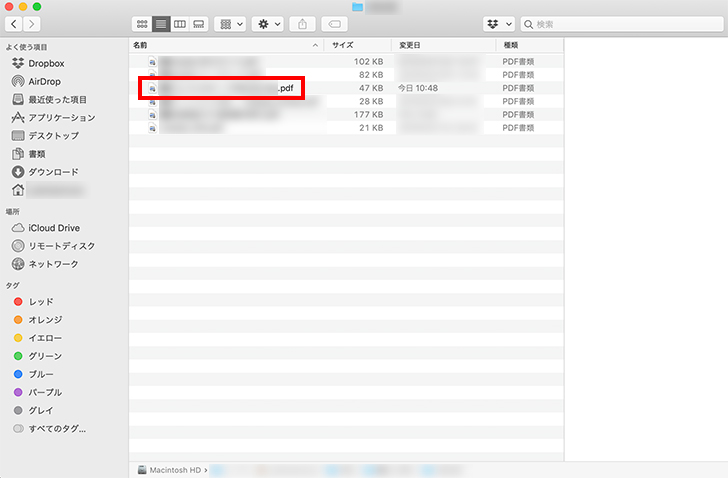Show すべてのタグ... in the sidebar
Image resolution: width=728 pixels, height=478 pixels.
coord(50,428)
